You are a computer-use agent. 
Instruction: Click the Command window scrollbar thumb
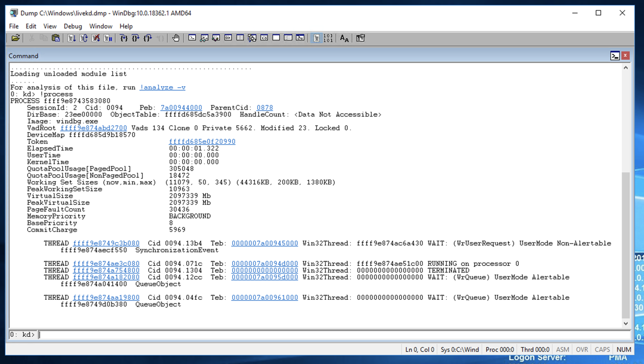pos(626,245)
